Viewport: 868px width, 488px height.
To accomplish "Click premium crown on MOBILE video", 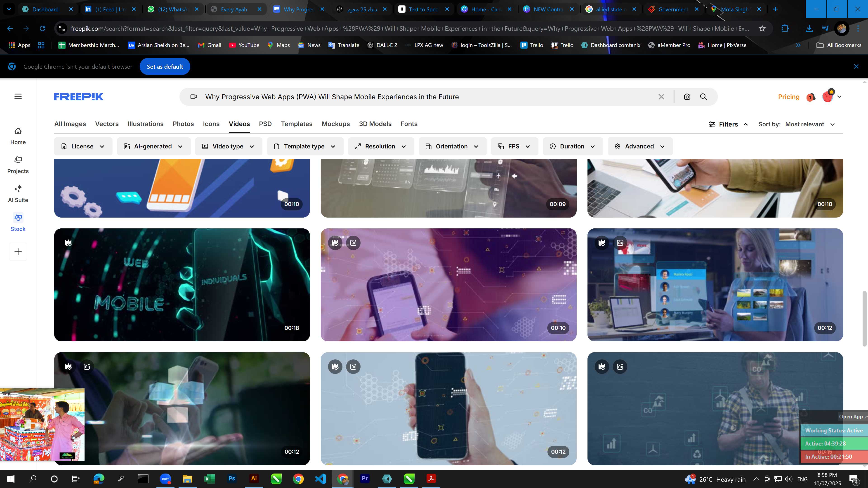I will coord(69,242).
